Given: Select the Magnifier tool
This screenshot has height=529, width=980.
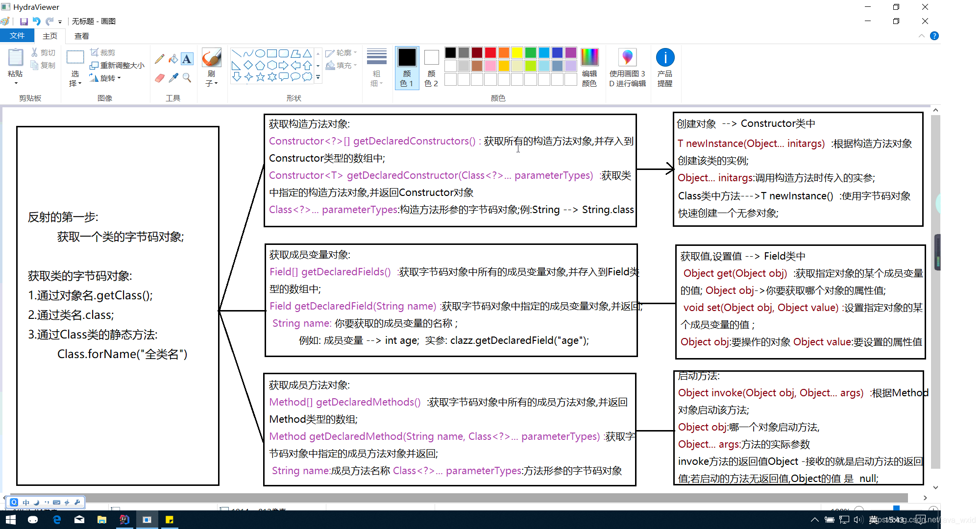Looking at the screenshot, I should coord(187,78).
